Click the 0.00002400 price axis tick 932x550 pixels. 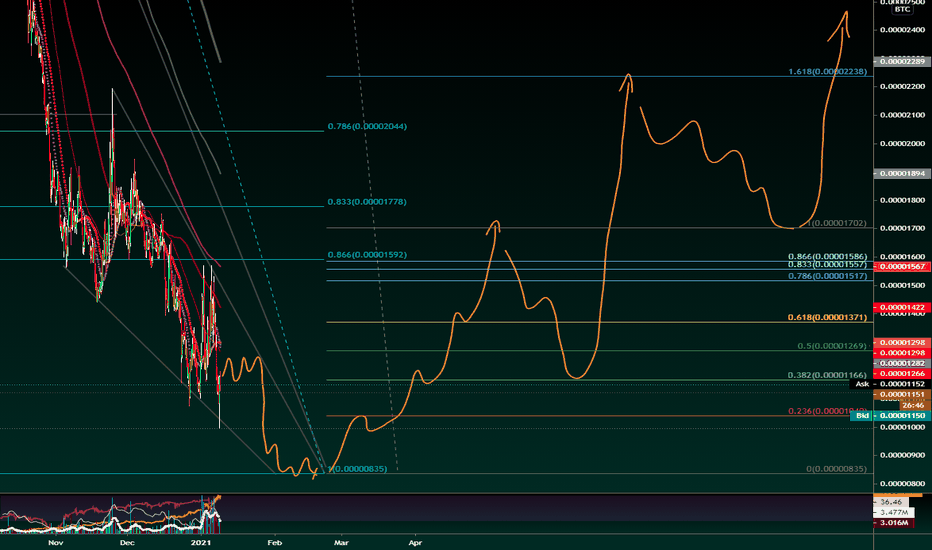click(x=902, y=30)
